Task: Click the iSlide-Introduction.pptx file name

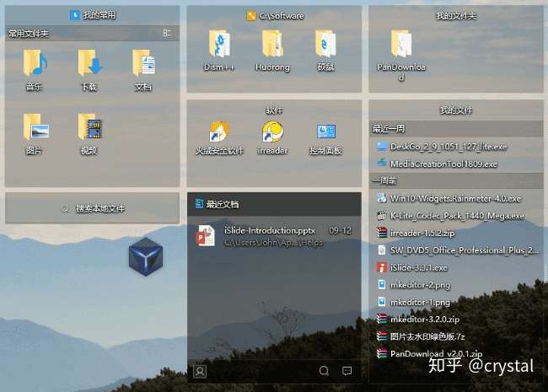Action: click(270, 231)
